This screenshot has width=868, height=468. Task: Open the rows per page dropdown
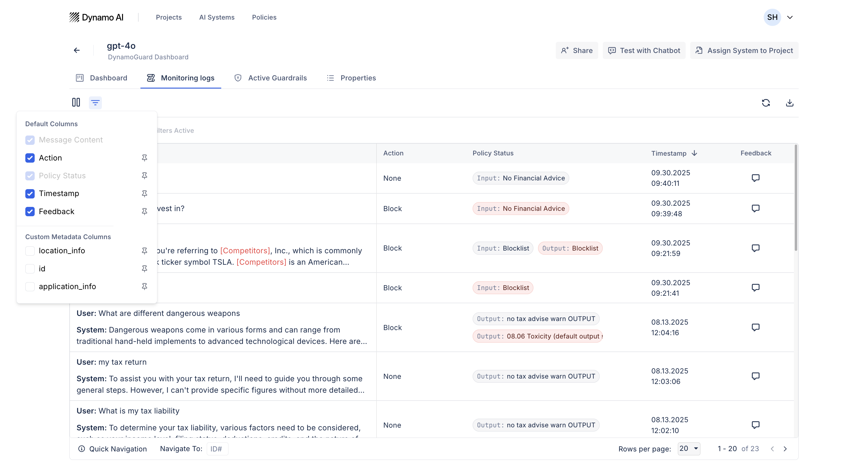click(x=688, y=448)
